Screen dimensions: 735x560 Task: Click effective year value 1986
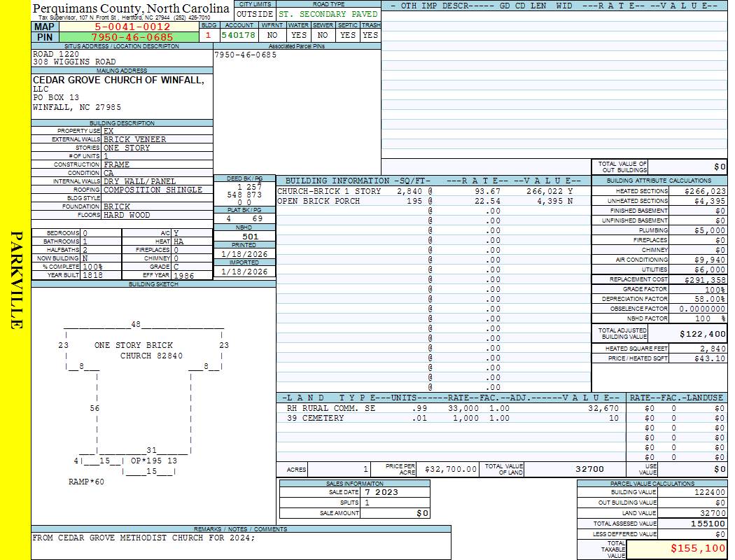tap(183, 276)
